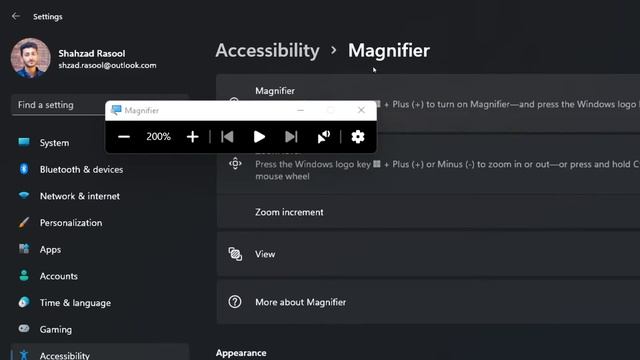Open Accounts person icon

(x=24, y=276)
